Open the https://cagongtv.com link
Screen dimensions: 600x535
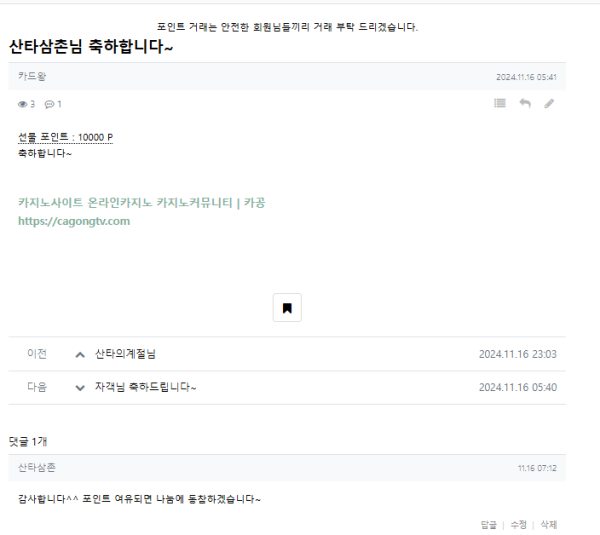click(74, 221)
